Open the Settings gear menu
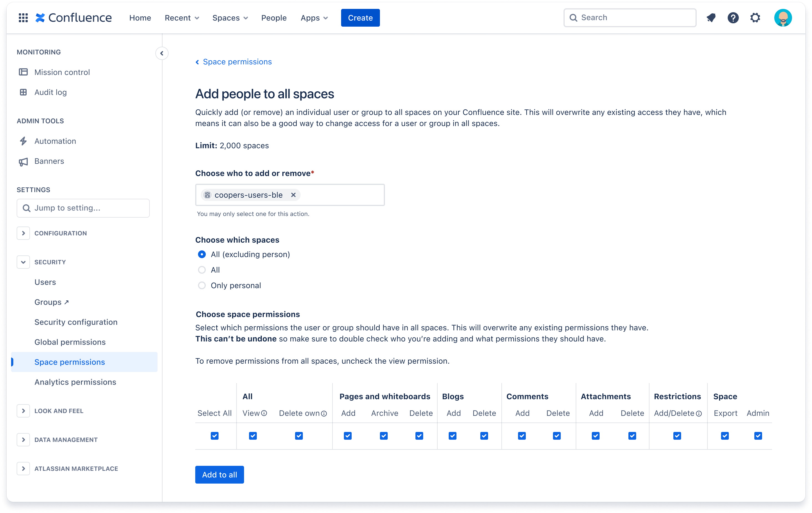 755,17
